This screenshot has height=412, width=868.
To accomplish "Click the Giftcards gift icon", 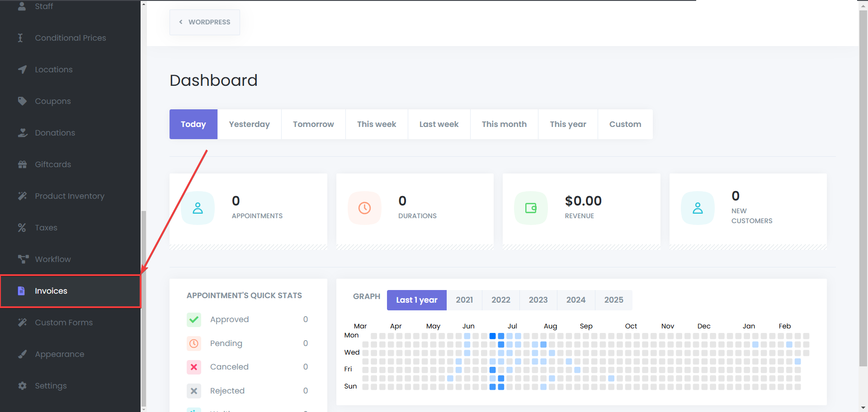I will tap(22, 164).
